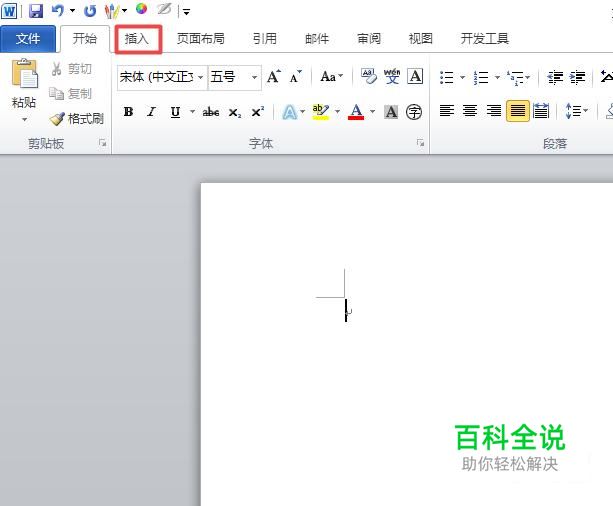This screenshot has width=613, height=506.
Task: Switch to the 页面布局 (Page Layout) tab
Action: click(x=201, y=38)
